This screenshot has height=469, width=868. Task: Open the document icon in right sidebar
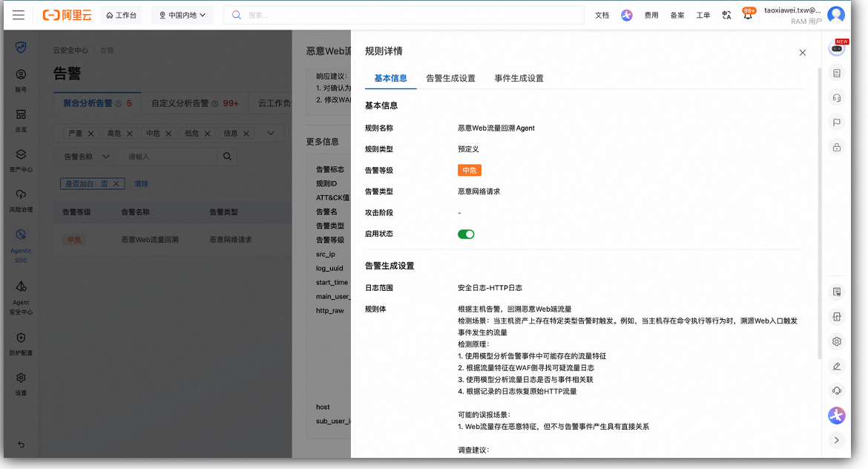837,73
